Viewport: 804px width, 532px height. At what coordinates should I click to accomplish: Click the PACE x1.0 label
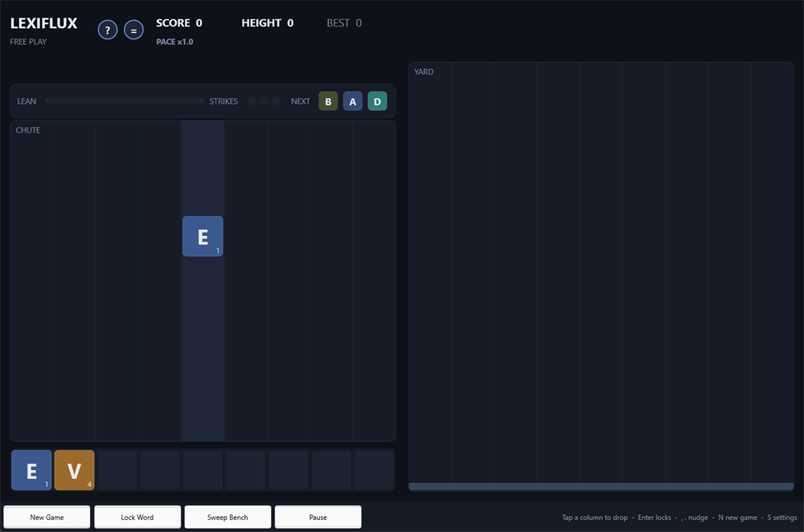(x=174, y=42)
